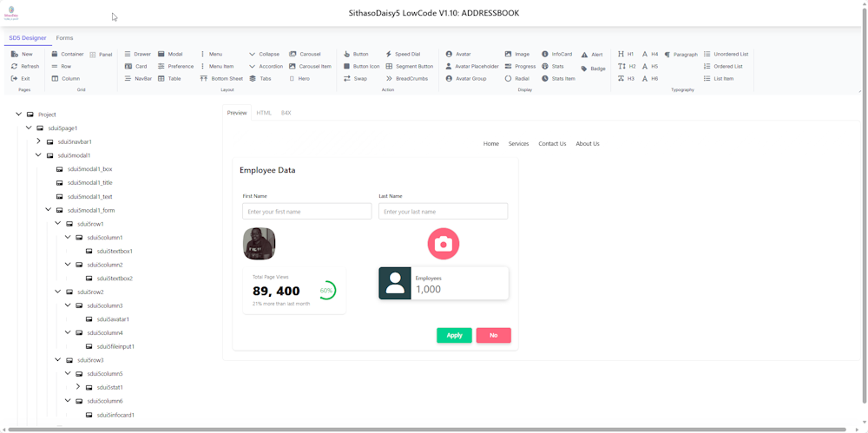Exit the designer
The width and height of the screenshot is (868, 433).
(x=21, y=79)
